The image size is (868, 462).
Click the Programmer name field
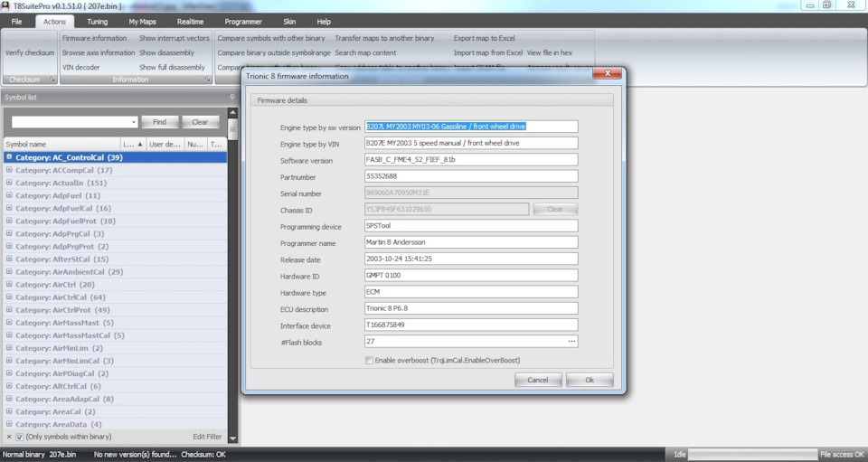click(x=471, y=242)
